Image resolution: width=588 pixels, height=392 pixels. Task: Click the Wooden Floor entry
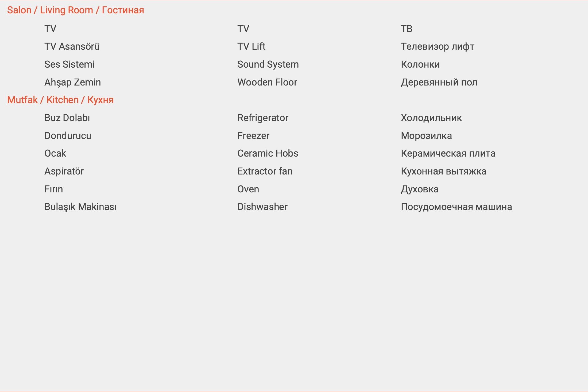pos(267,82)
